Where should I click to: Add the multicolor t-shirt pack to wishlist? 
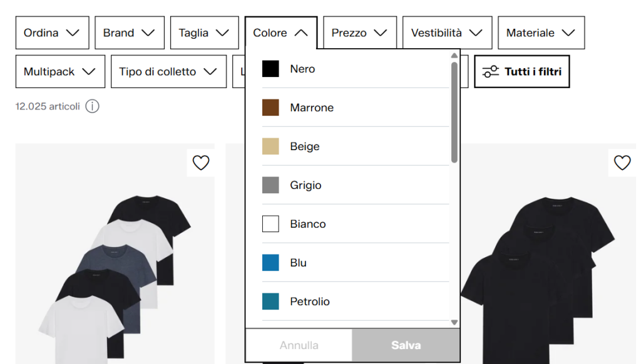(201, 163)
